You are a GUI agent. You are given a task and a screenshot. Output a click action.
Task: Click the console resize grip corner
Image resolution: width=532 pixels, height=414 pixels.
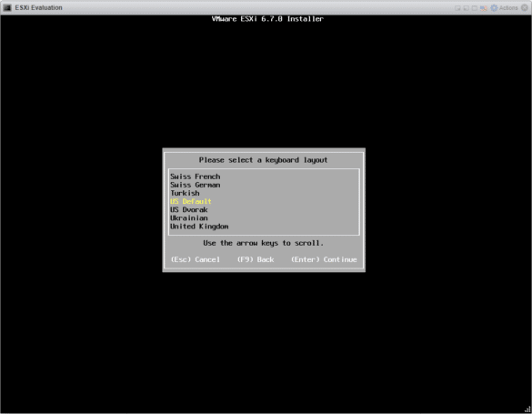coord(527,410)
